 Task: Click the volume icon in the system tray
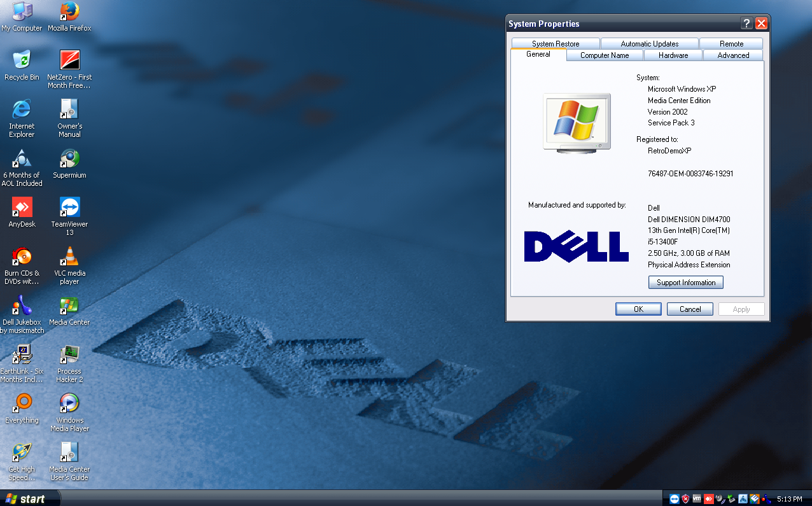point(719,498)
